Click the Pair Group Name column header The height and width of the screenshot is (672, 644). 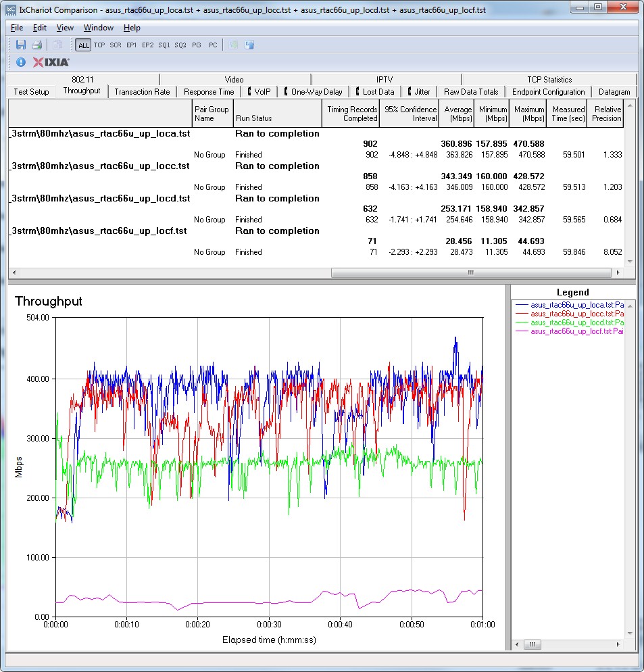(212, 114)
